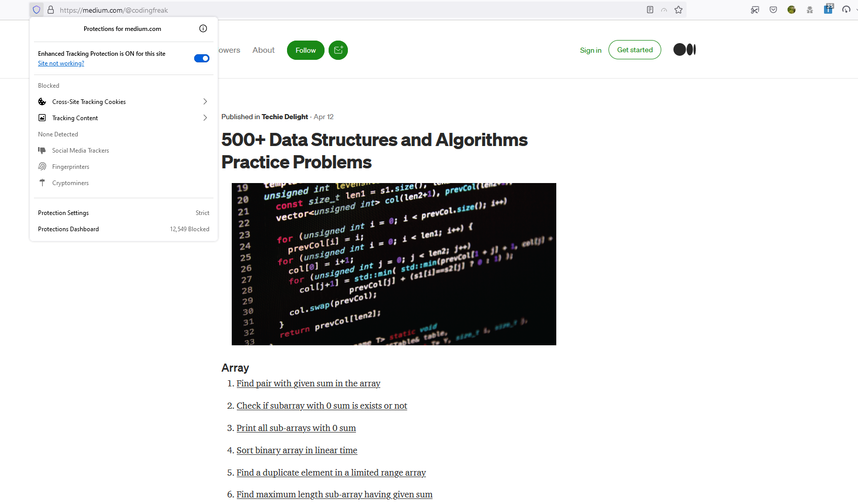This screenshot has width=858, height=504.
Task: Click the 'Apr 12' publish date
Action: pyautogui.click(x=324, y=117)
